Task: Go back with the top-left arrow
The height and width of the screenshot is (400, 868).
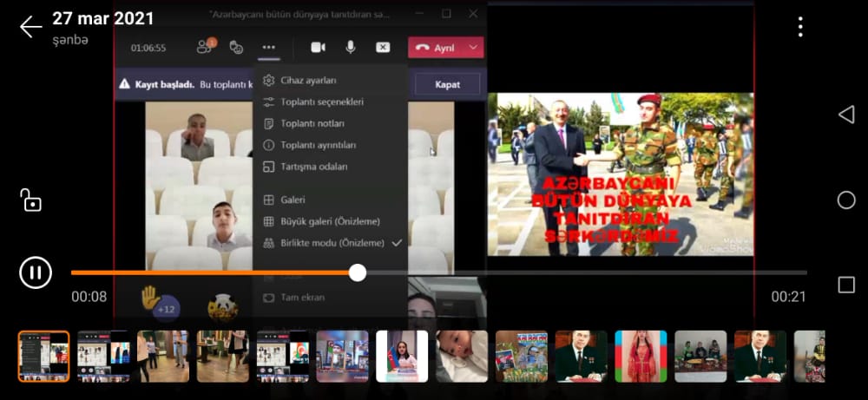Action: point(30,27)
